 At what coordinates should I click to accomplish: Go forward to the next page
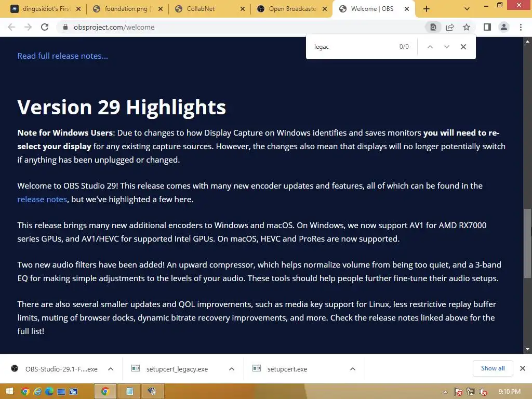pyautogui.click(x=28, y=27)
